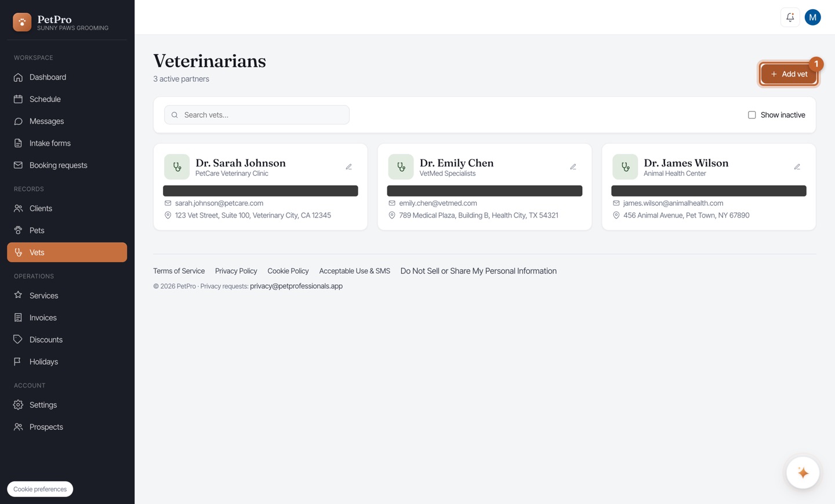Click the notifications bell icon

pos(790,17)
